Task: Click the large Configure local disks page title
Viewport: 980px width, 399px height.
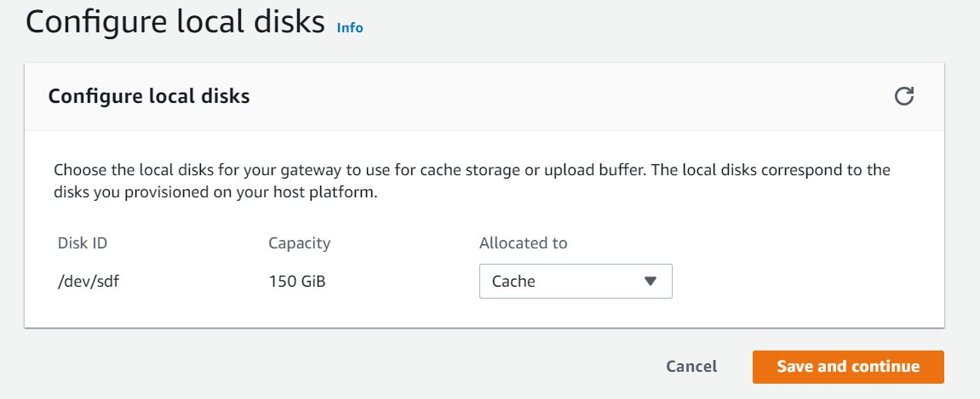Action: (x=175, y=23)
